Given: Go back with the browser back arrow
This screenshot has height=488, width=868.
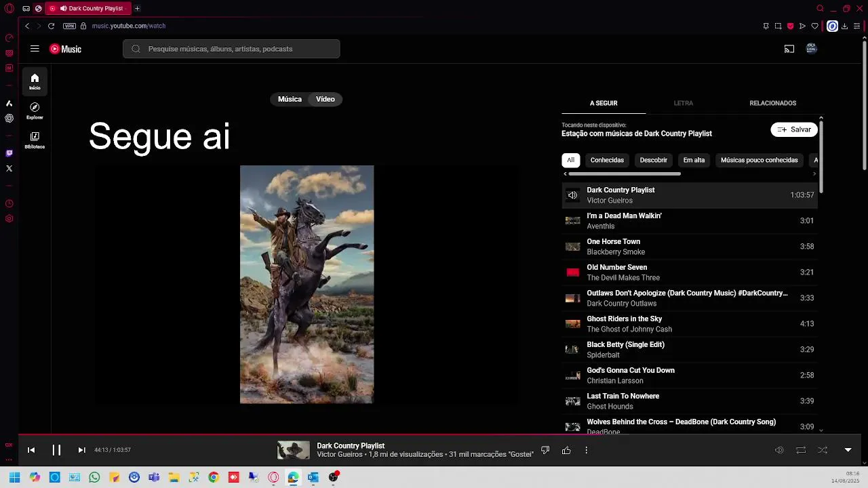Looking at the screenshot, I should (x=27, y=26).
